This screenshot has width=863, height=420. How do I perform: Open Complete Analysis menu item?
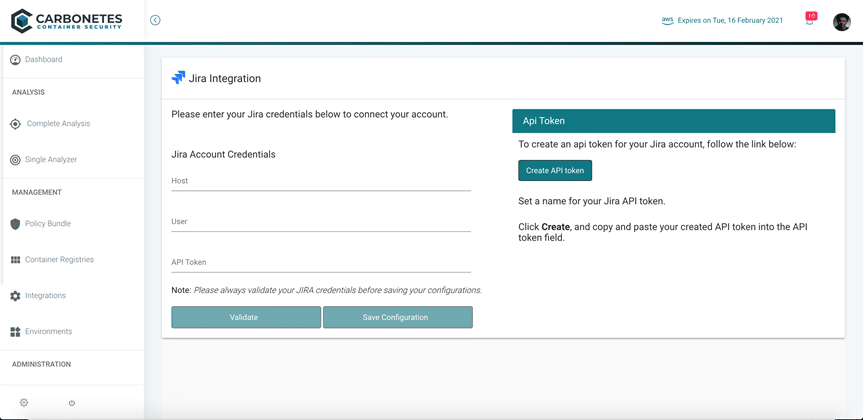[58, 124]
